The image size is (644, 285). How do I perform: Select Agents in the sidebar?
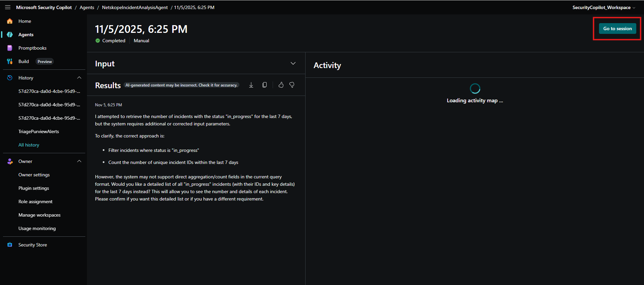(x=26, y=35)
